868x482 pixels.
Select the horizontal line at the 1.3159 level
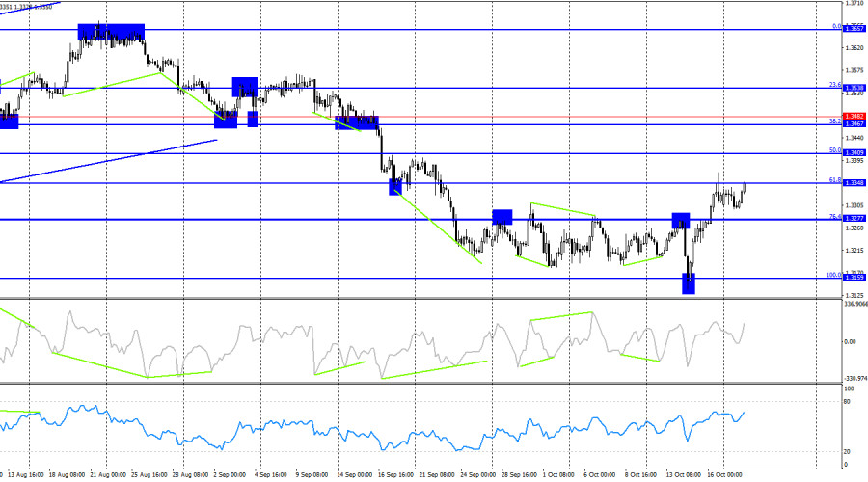coord(420,279)
